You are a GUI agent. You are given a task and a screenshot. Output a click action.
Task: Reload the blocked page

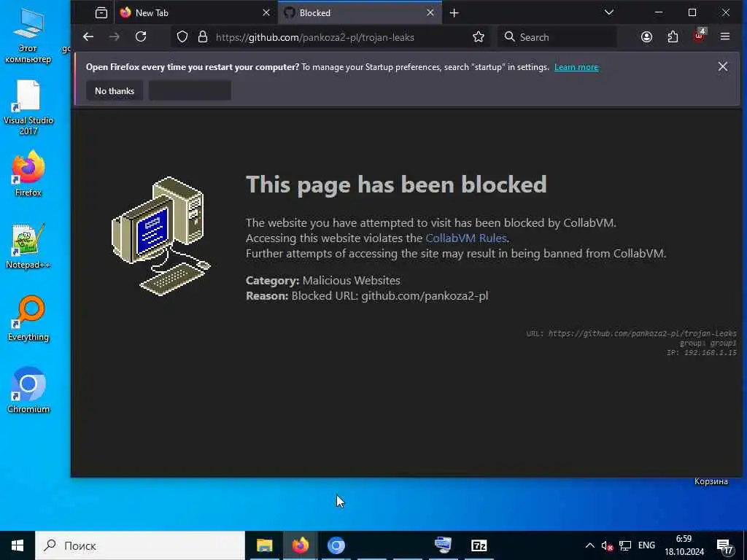[x=141, y=37]
